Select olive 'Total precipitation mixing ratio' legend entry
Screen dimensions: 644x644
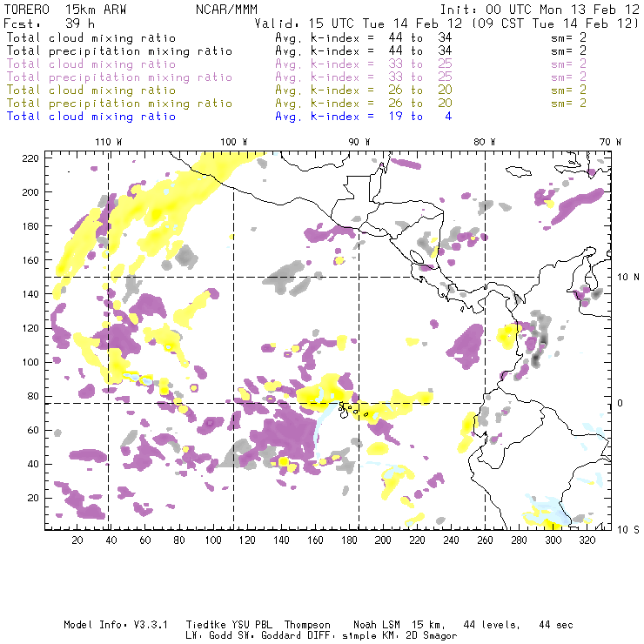point(119,103)
